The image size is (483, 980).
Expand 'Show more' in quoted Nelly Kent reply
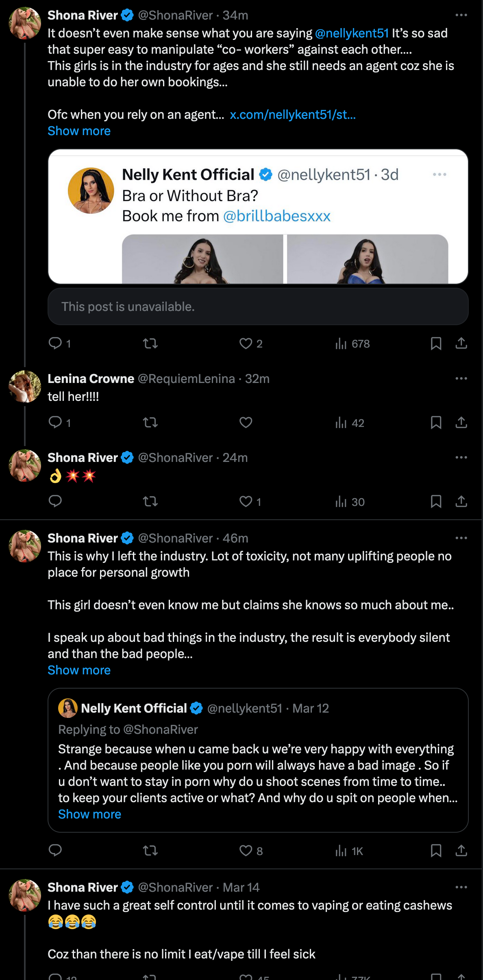click(89, 814)
